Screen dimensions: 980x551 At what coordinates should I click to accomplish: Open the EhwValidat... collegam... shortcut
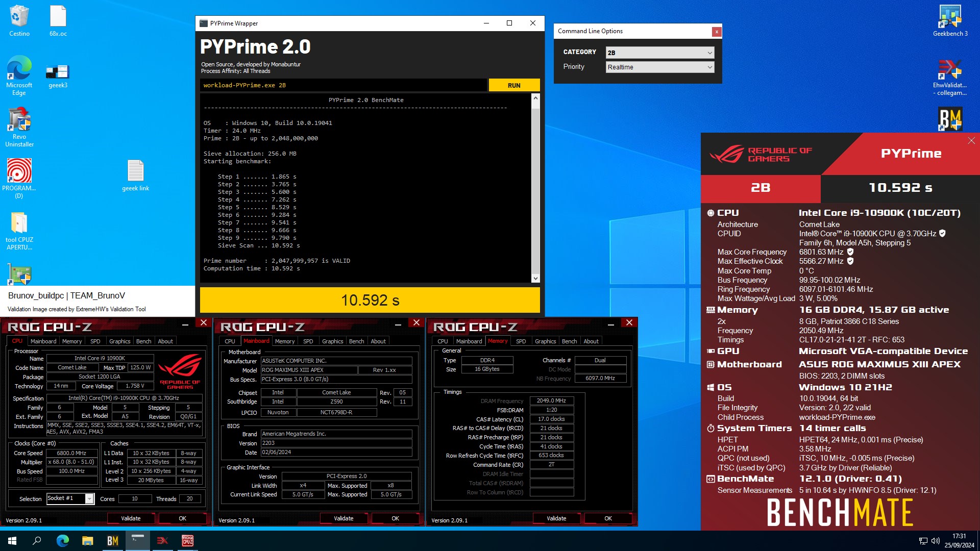pos(950,77)
